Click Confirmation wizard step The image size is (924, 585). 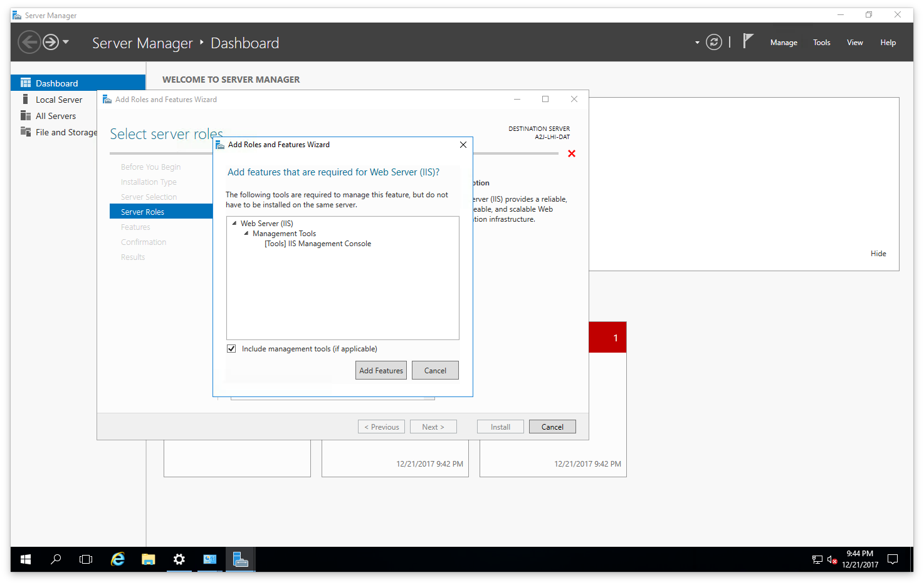click(x=144, y=242)
